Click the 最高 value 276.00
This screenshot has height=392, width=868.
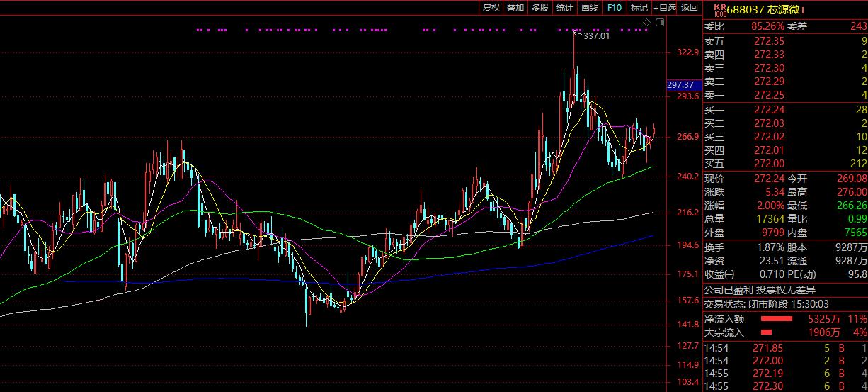click(851, 192)
